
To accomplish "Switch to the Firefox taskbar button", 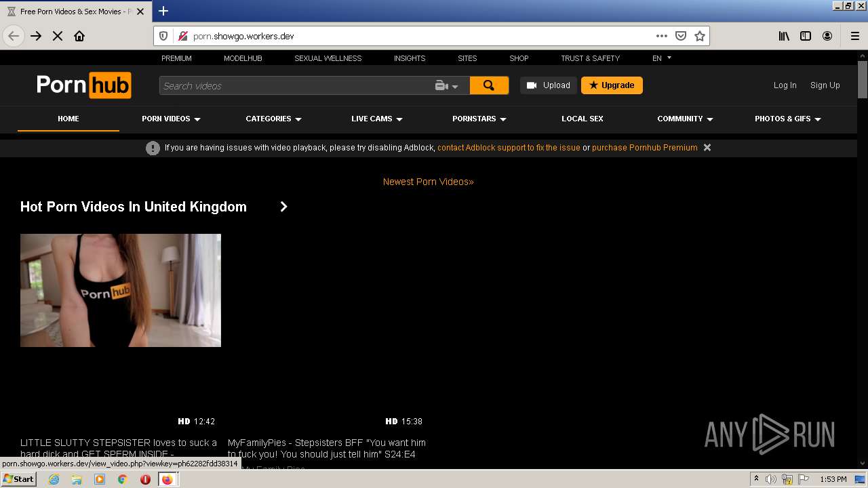I will pos(167,479).
